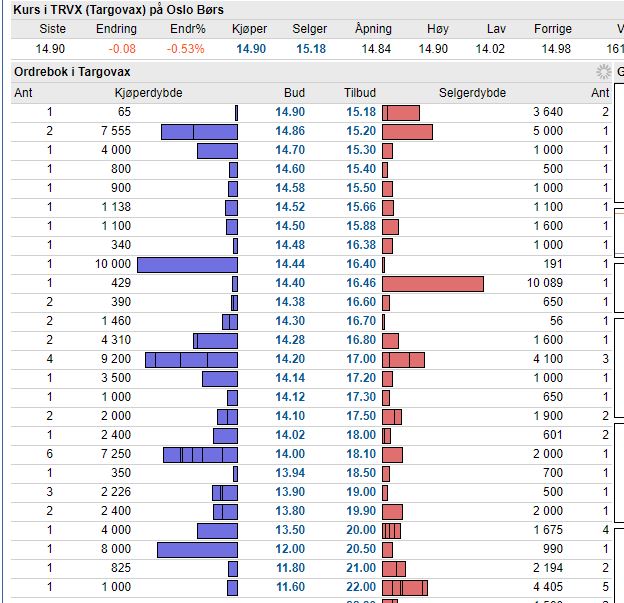Click the red depth bar for 10 089 at 16.46
This screenshot has width=624, height=603.
[433, 284]
